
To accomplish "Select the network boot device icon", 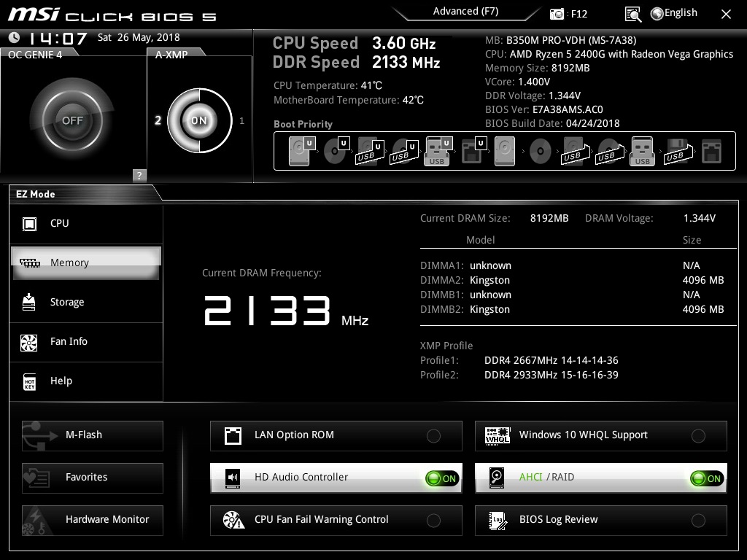I will click(x=712, y=152).
